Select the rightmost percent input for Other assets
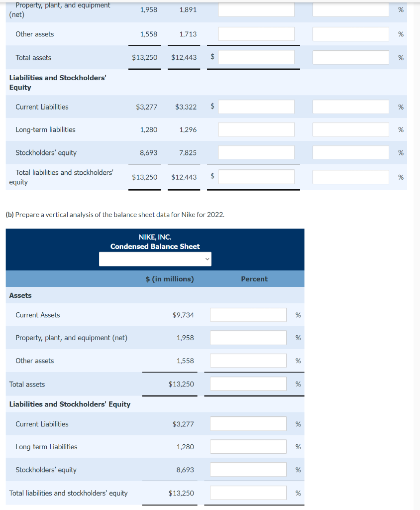 tap(350, 34)
